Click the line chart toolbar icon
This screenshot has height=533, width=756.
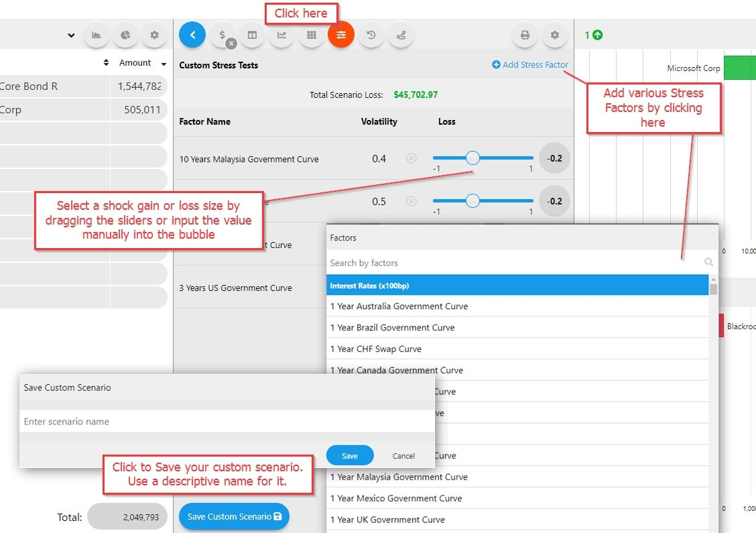[x=281, y=35]
